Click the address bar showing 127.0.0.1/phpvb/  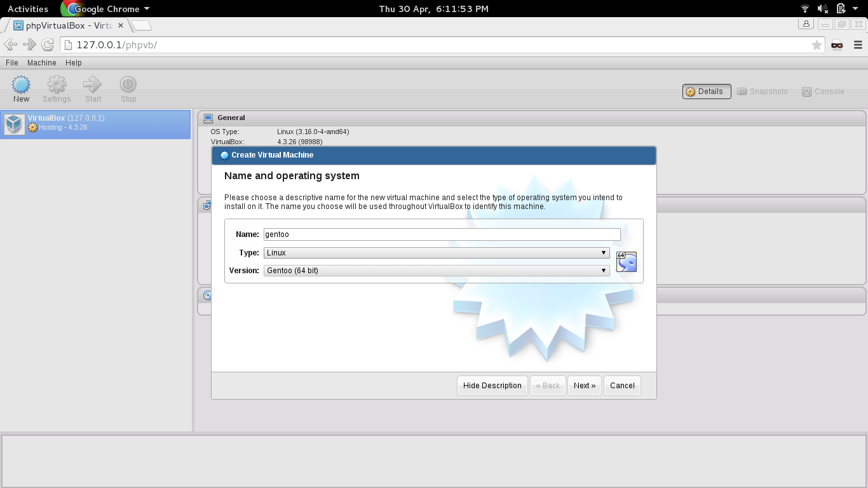click(x=443, y=44)
